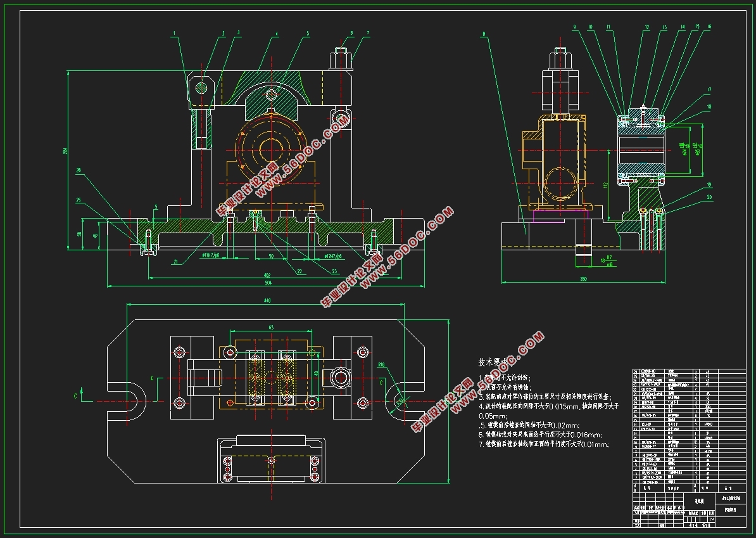Click part callout number 12
The width and height of the screenshot is (756, 538).
tap(647, 27)
